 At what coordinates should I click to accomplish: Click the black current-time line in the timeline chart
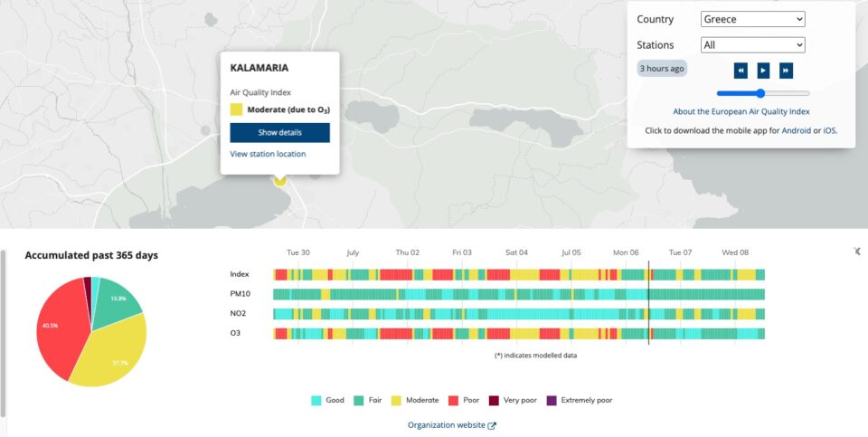click(649, 303)
